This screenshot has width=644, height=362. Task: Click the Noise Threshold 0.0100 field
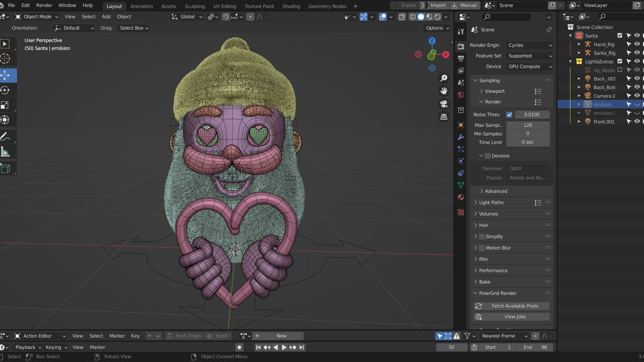tap(532, 115)
